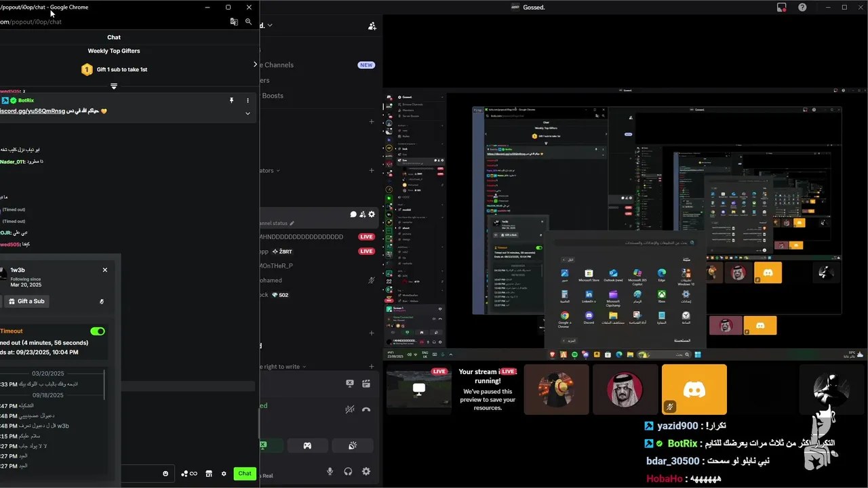Mute microphone in Discord user panel
The image size is (868, 488).
330,472
